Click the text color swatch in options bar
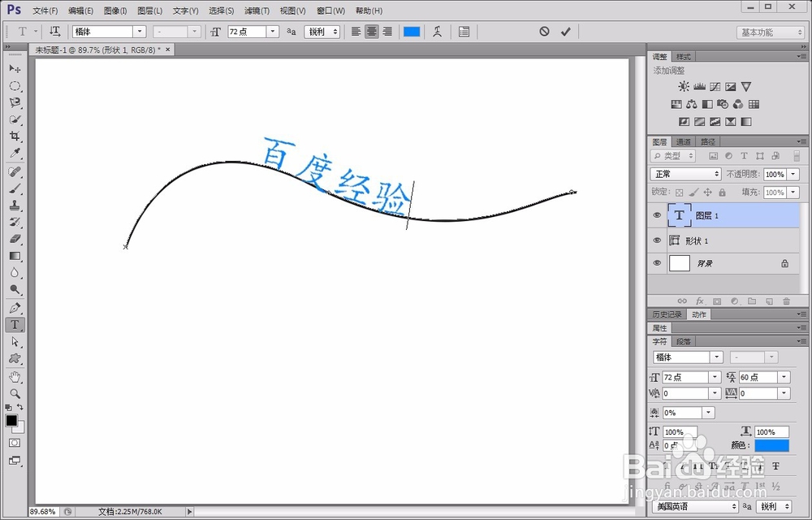The height and width of the screenshot is (520, 812). coord(411,32)
